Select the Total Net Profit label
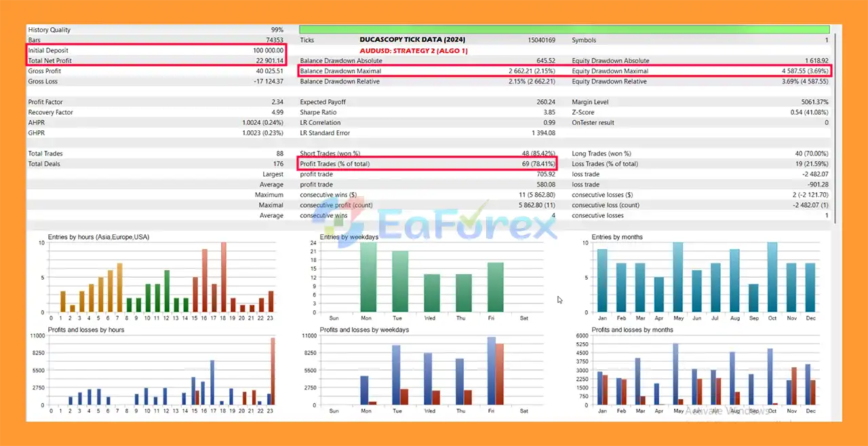 [50, 61]
